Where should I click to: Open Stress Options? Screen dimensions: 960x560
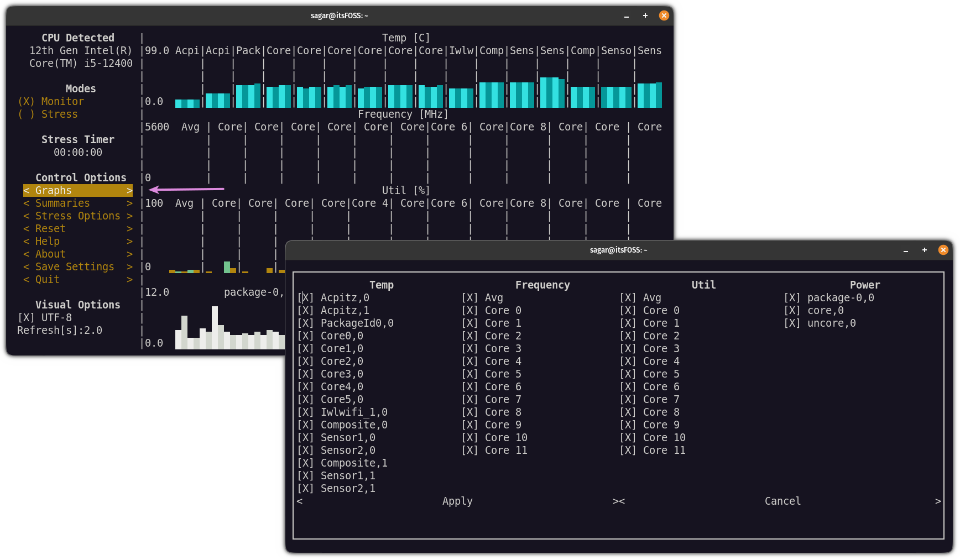[x=77, y=216]
